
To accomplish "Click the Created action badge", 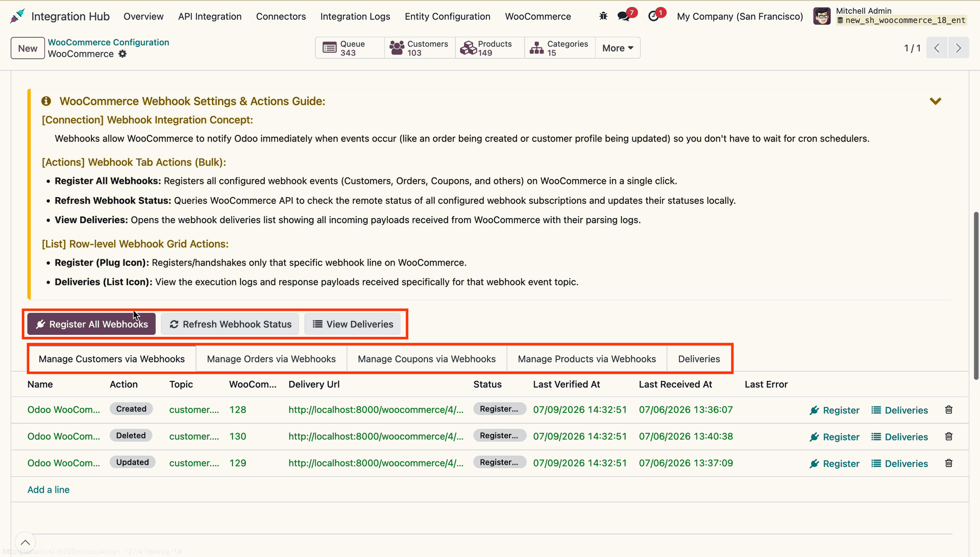I will tap(131, 409).
